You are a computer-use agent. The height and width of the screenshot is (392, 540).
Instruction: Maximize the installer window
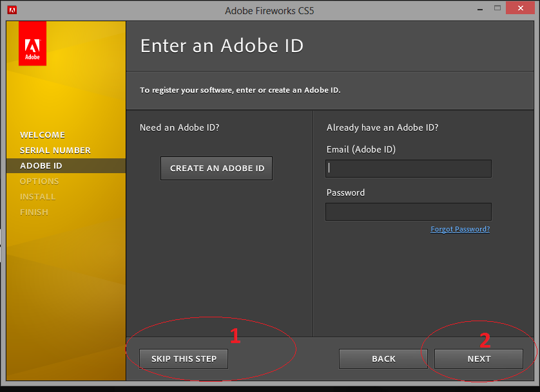497,8
